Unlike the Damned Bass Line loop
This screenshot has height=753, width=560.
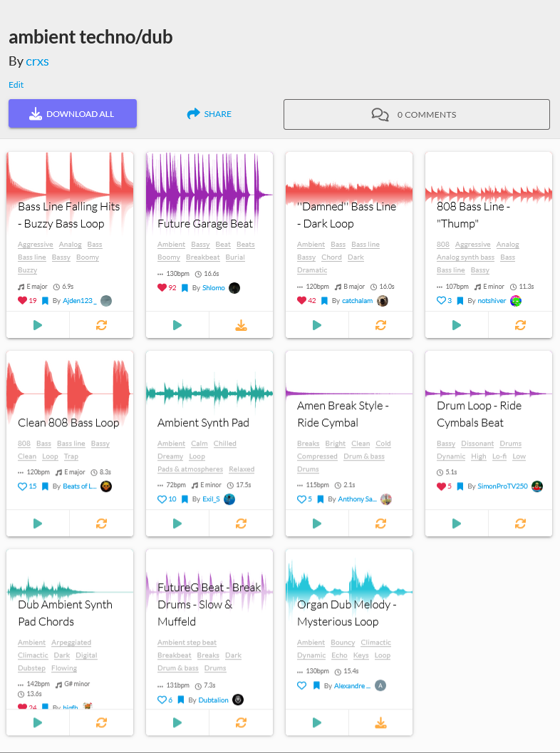301,301
